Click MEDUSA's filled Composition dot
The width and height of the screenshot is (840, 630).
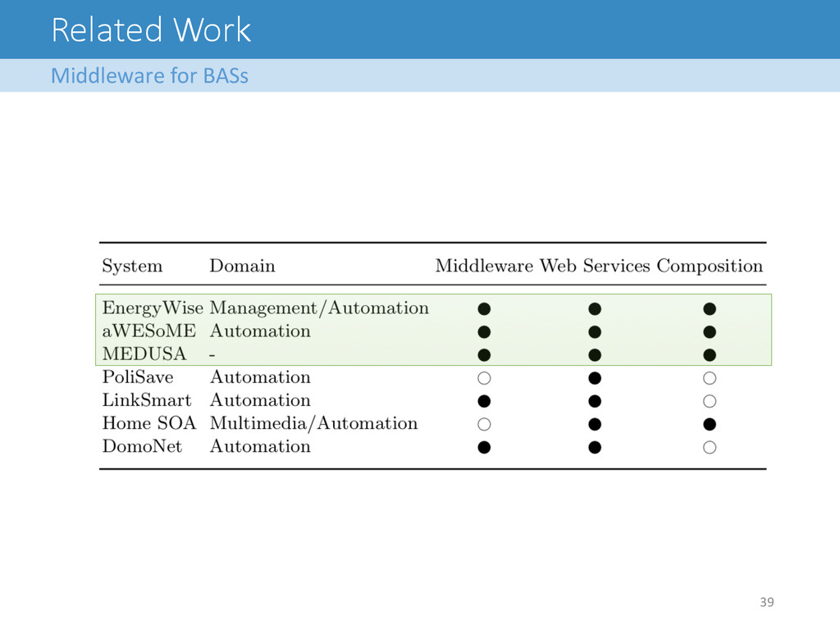[710, 355]
